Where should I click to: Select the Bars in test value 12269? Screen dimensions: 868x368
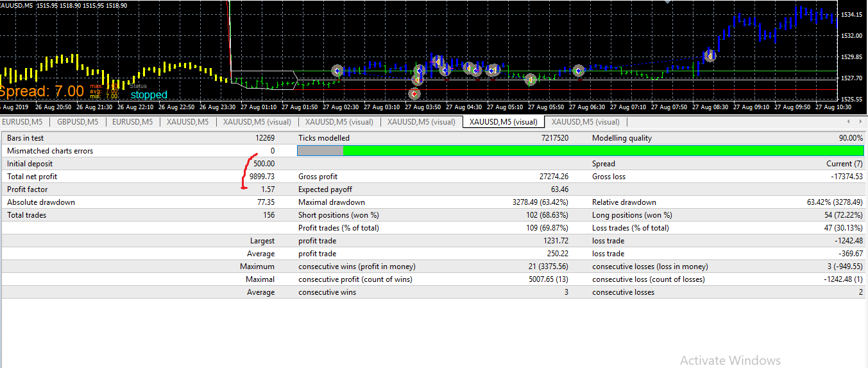[x=264, y=138]
